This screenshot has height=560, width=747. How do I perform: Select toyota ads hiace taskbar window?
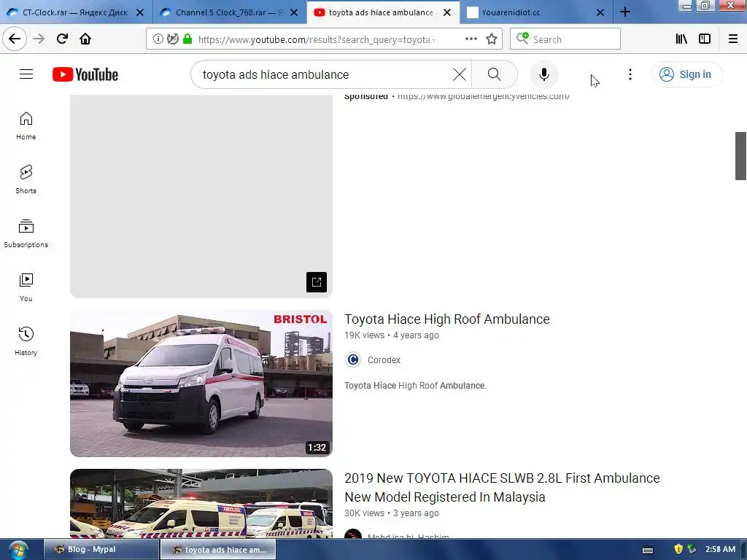pos(217,549)
